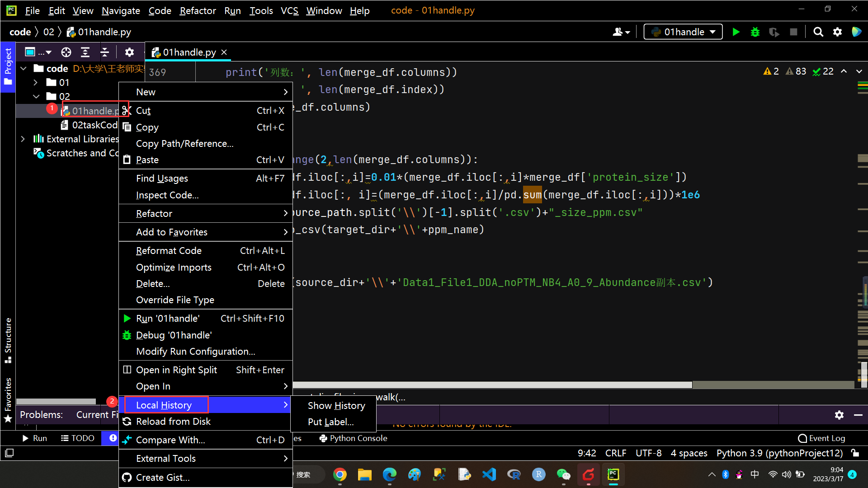
Task: Select Create Gist option
Action: point(206,478)
